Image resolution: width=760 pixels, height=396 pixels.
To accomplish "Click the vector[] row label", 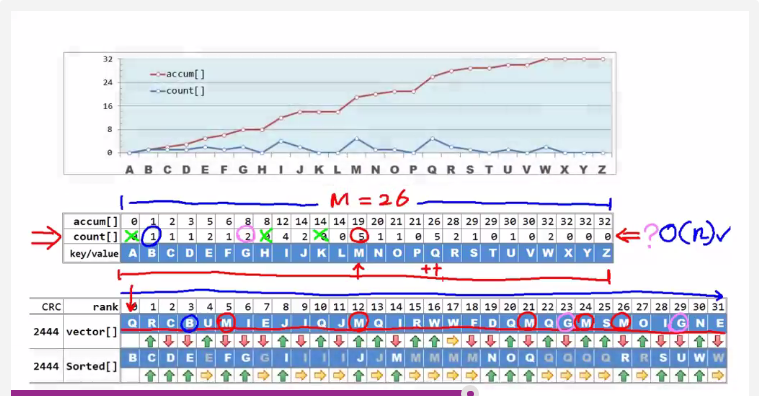I will [92, 332].
